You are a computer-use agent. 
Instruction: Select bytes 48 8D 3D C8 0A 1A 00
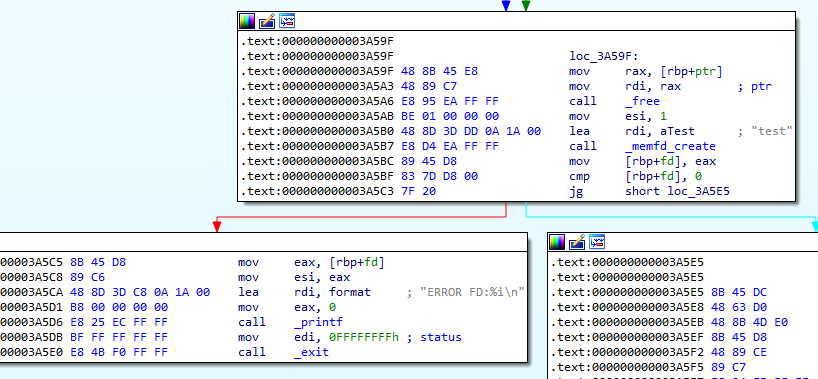[139, 292]
